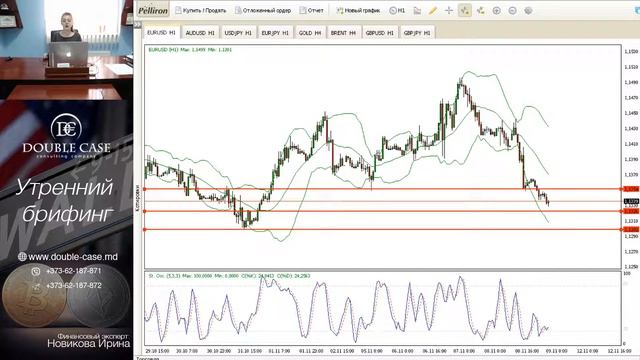Zoom out of the chart
The height and width of the screenshot is (360, 640).
tap(512, 11)
